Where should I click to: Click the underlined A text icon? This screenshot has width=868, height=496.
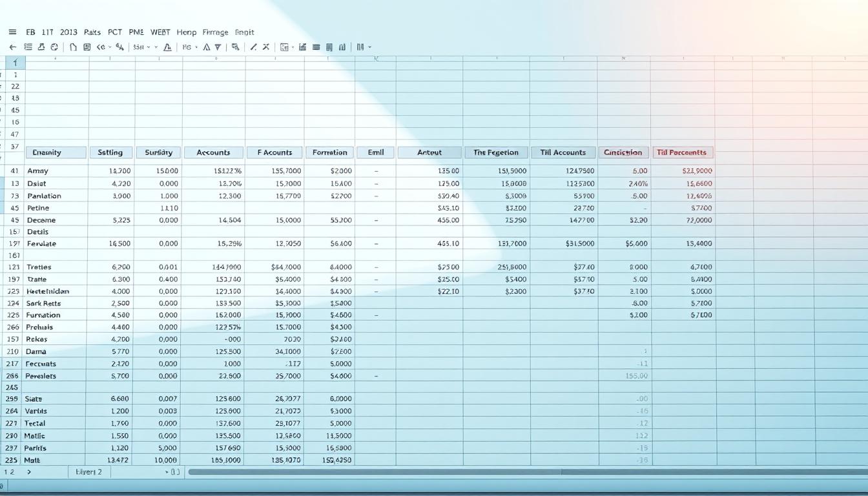[x=167, y=47]
